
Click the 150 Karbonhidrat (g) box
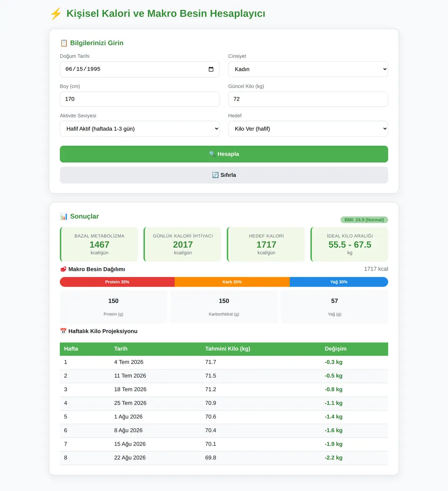(224, 307)
